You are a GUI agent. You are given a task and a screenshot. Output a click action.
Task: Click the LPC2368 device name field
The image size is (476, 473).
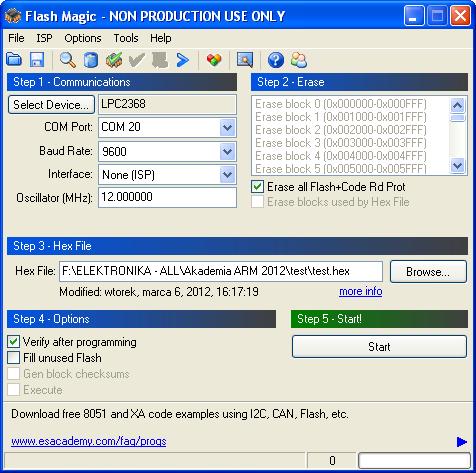(x=167, y=104)
